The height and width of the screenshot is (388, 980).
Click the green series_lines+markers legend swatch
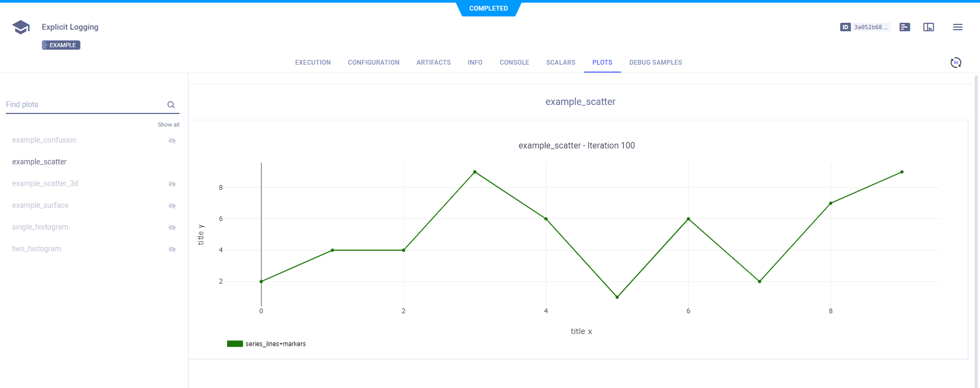[235, 344]
